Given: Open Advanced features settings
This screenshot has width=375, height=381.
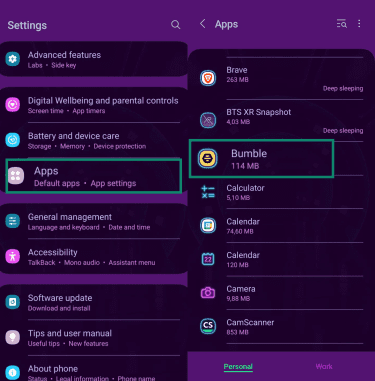Looking at the screenshot, I should (x=94, y=59).
